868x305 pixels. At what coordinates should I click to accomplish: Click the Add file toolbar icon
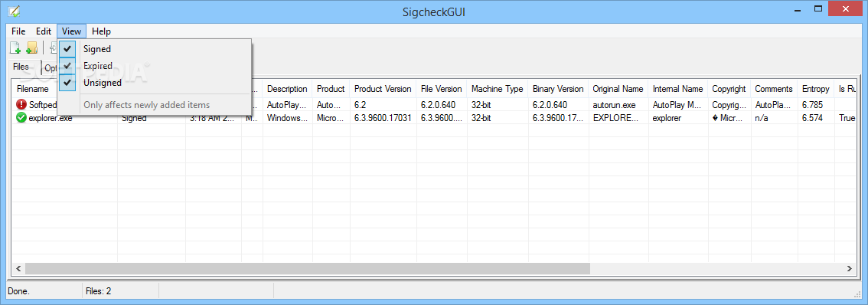coord(15,48)
